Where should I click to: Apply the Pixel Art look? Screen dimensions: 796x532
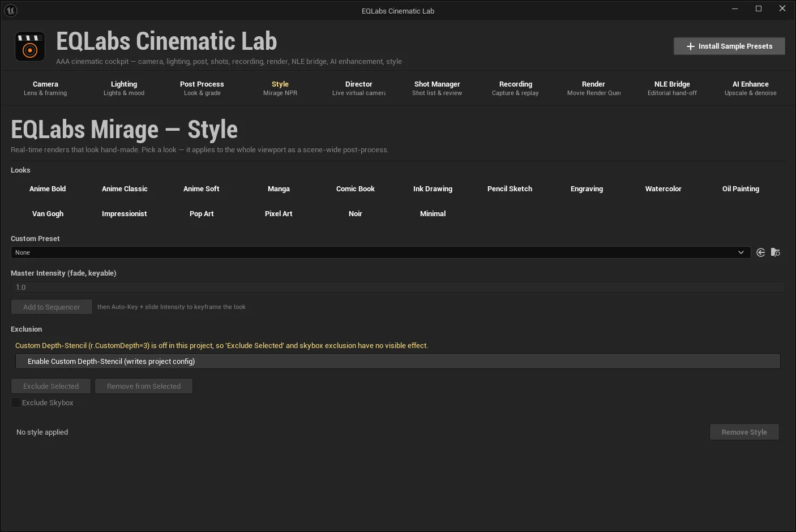[x=279, y=214]
